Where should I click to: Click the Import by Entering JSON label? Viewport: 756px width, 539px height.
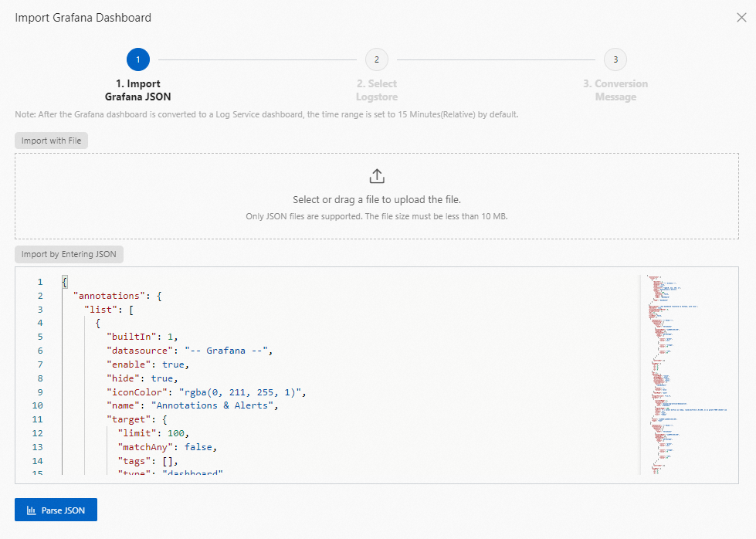tap(69, 254)
